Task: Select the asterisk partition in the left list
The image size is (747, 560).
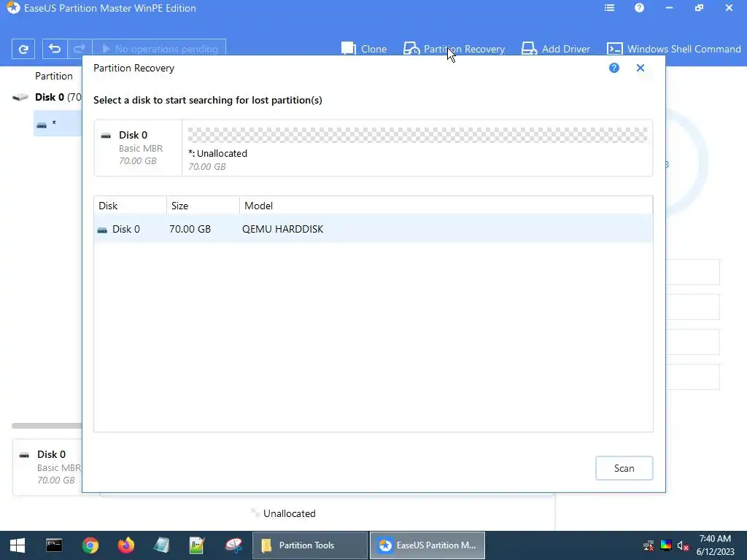Action: click(x=58, y=123)
